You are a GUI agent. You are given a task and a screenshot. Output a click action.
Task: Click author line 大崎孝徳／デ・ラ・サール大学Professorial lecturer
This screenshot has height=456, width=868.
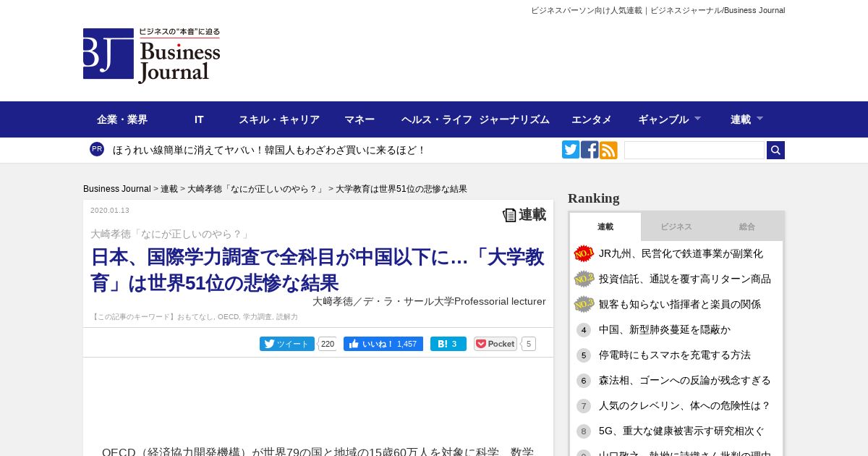(x=429, y=301)
